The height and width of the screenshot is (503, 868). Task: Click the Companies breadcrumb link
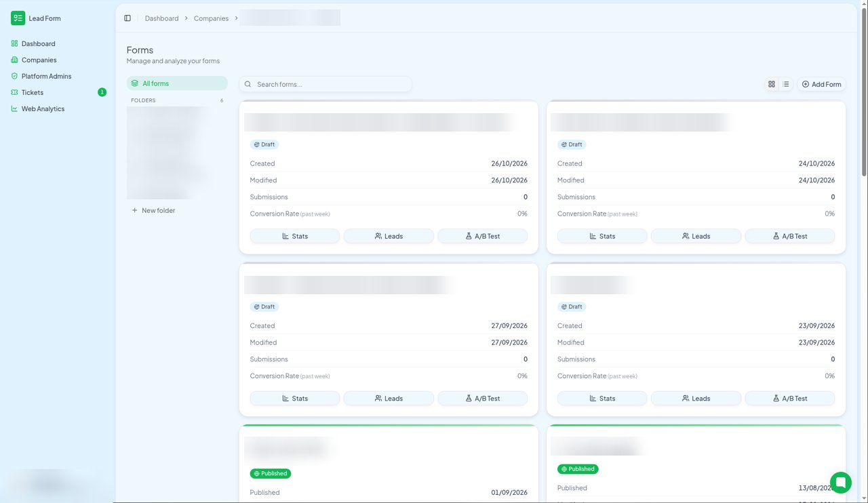click(211, 18)
